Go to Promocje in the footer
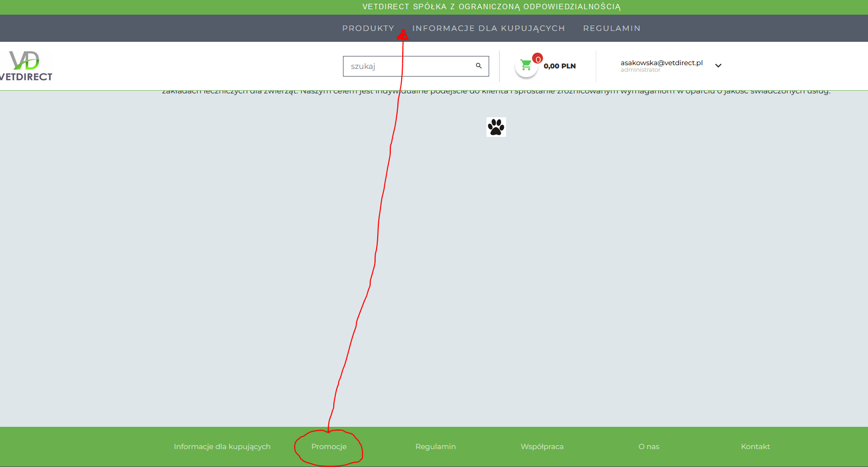The image size is (868, 467). point(329,446)
